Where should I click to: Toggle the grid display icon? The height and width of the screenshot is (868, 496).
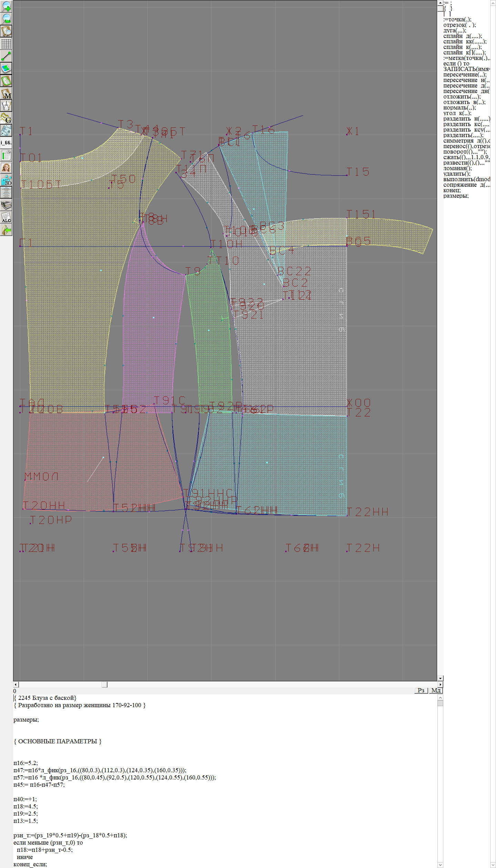click(x=6, y=43)
